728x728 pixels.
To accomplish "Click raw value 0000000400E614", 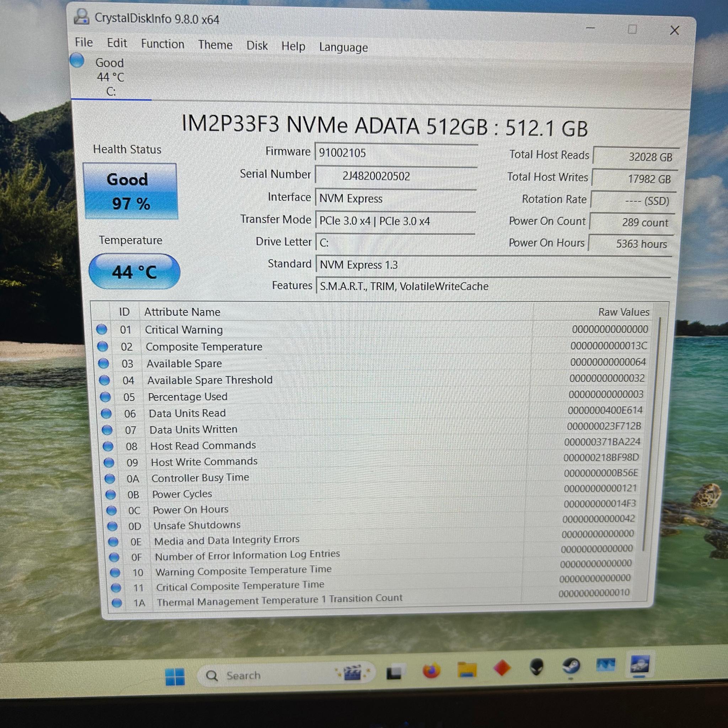I will click(x=605, y=410).
